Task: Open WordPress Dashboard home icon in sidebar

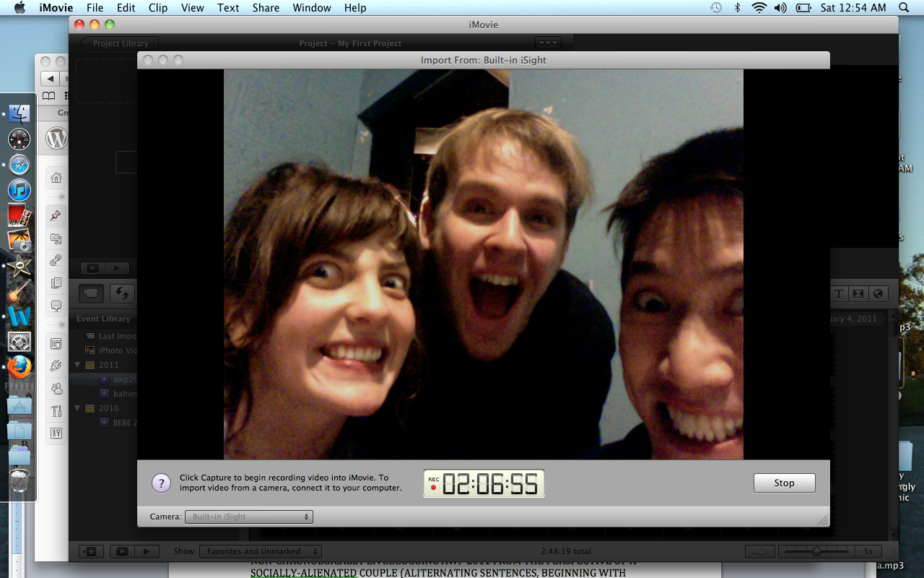Action: (56, 178)
